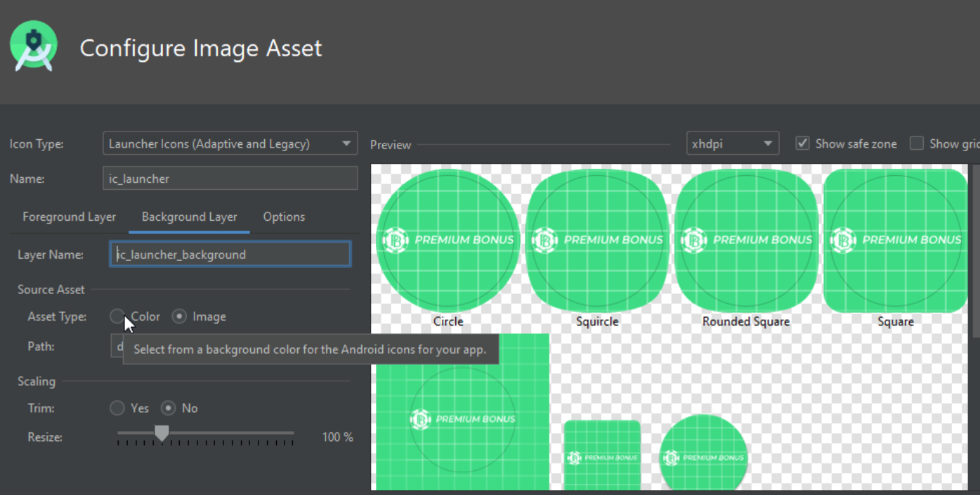Click the Squircle icon preview
Image resolution: width=980 pixels, height=495 pixels.
(x=597, y=240)
